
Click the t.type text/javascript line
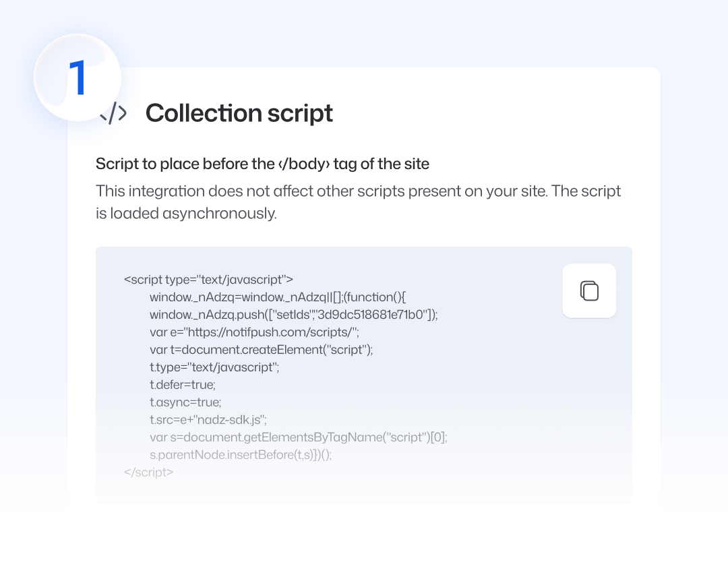pos(214,367)
